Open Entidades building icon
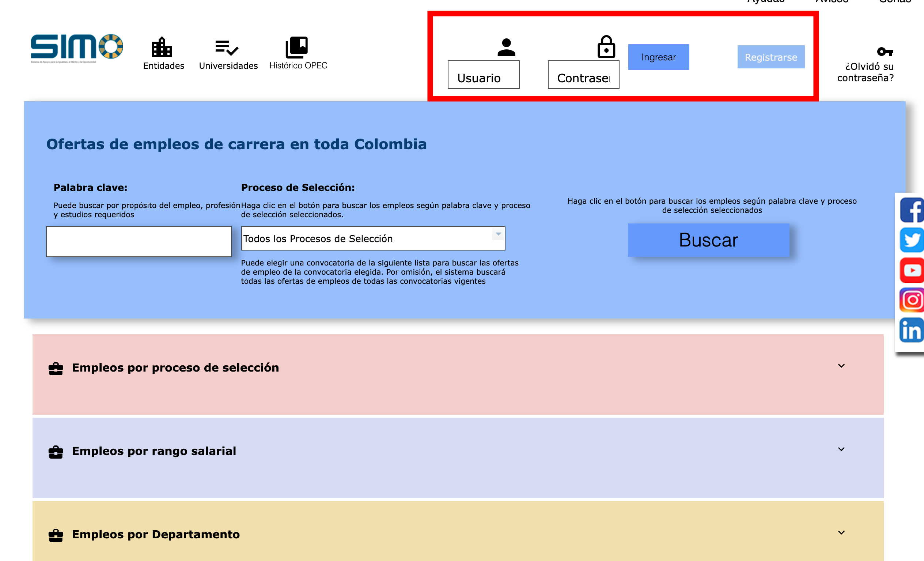The height and width of the screenshot is (561, 924). 162,47
